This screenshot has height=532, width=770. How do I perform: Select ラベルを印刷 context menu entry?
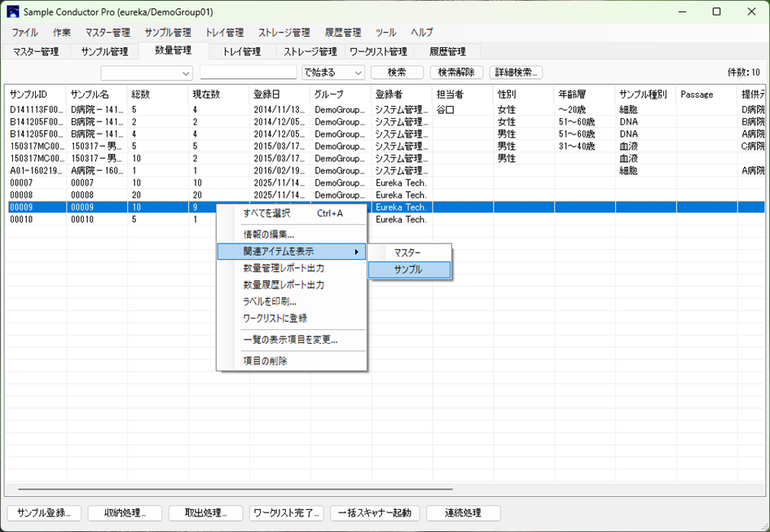[269, 301]
